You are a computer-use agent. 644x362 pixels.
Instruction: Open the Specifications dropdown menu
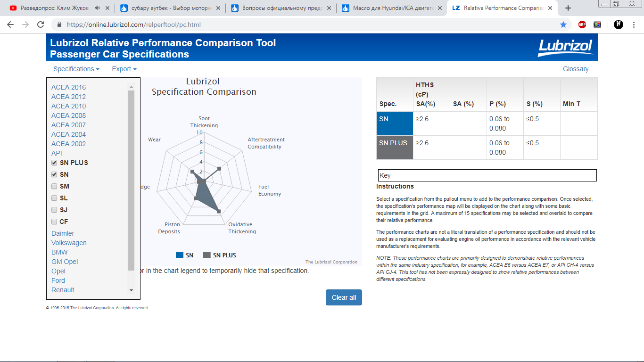pos(76,69)
